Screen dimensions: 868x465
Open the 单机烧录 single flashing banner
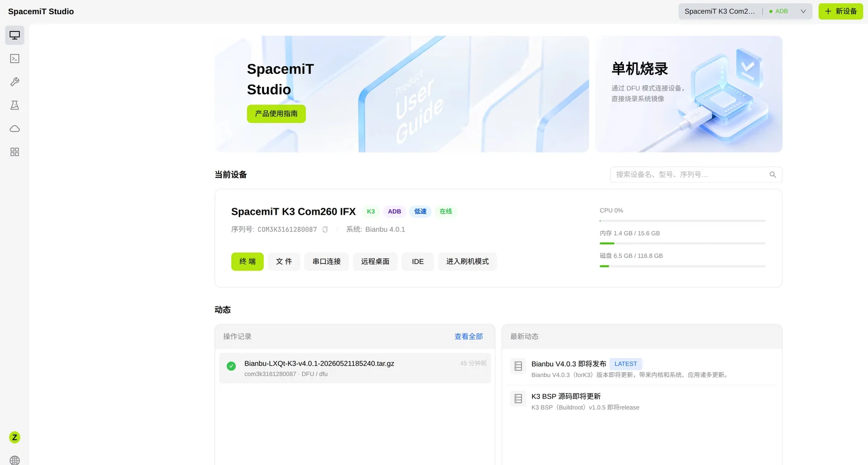tap(689, 94)
